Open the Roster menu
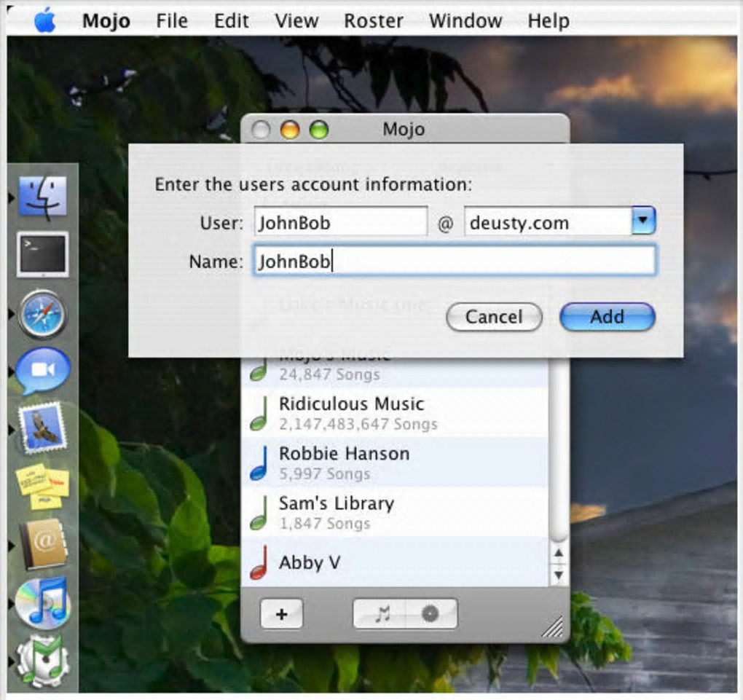Screen dimensions: 743x700 point(374,21)
